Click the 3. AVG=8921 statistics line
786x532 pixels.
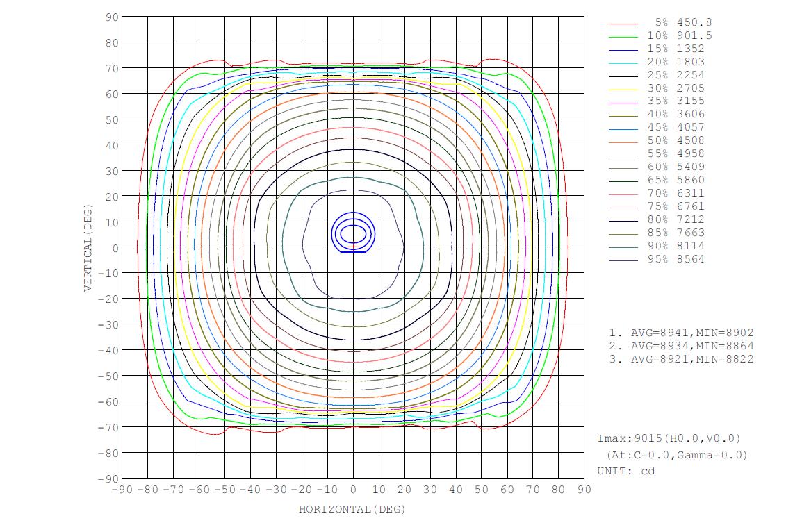click(680, 359)
